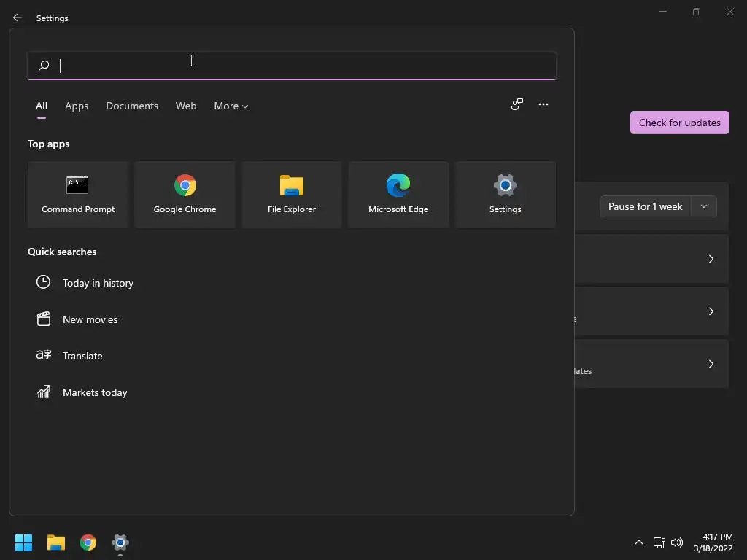Expand the More filter dropdown
This screenshot has height=560, width=747.
(231, 106)
